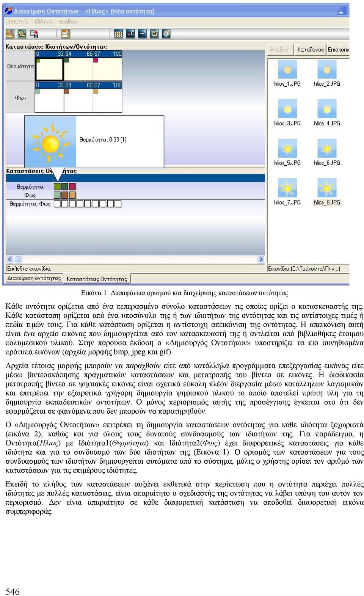Image resolution: width=364 pixels, height=596 pixels.
Task: Select Φως cell for range 0-33
Action: [x=49, y=100]
